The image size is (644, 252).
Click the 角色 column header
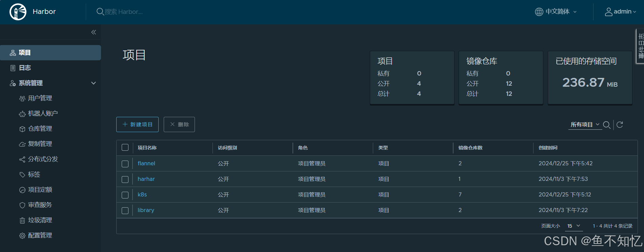pos(303,148)
